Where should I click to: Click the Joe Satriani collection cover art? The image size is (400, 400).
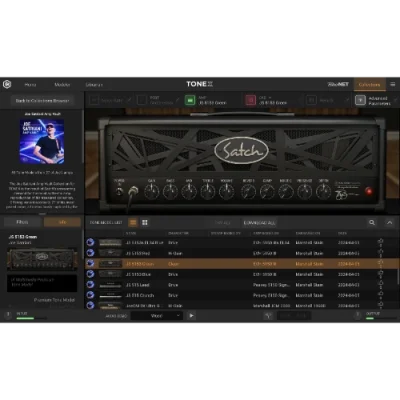(x=42, y=141)
